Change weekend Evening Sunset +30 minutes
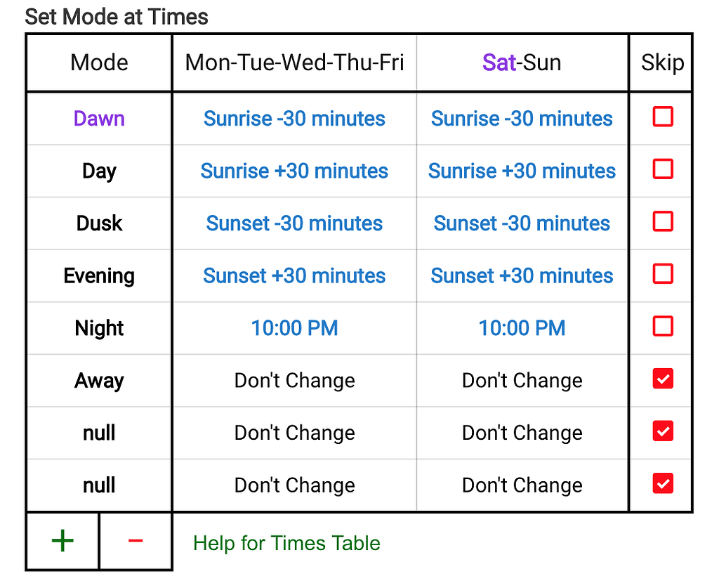The width and height of the screenshot is (719, 588). coord(522,275)
